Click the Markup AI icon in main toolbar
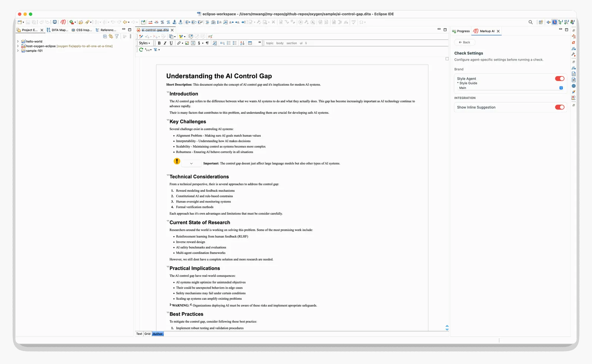Image resolution: width=592 pixels, height=364 pixels. coord(63,22)
